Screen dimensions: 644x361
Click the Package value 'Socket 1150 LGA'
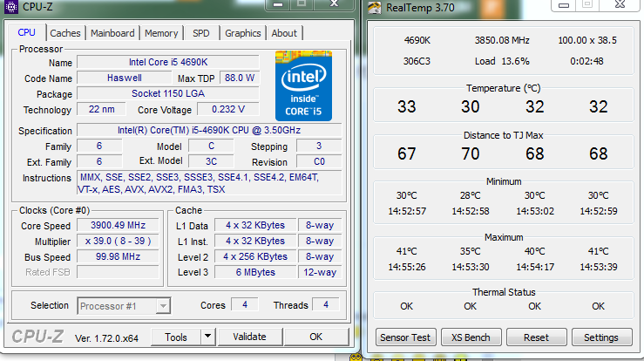point(168,93)
